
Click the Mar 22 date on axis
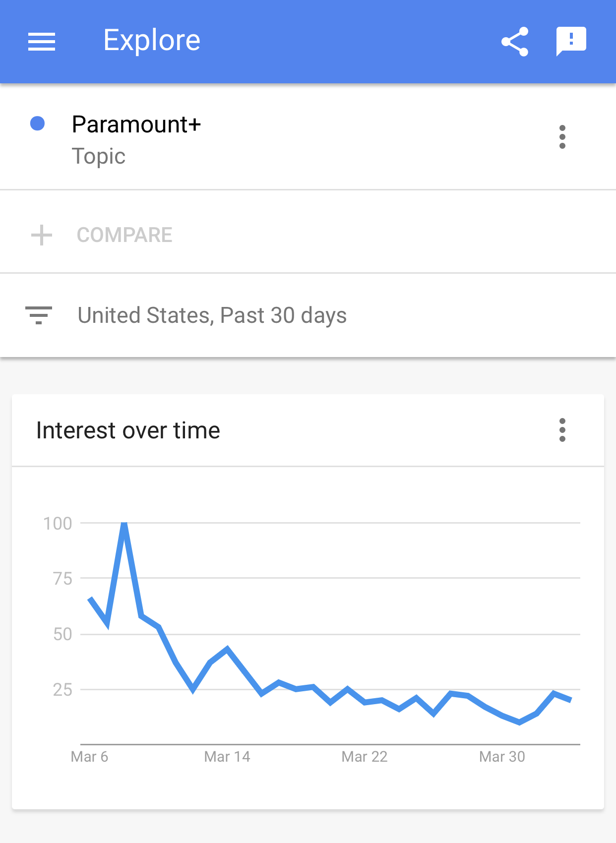[365, 757]
